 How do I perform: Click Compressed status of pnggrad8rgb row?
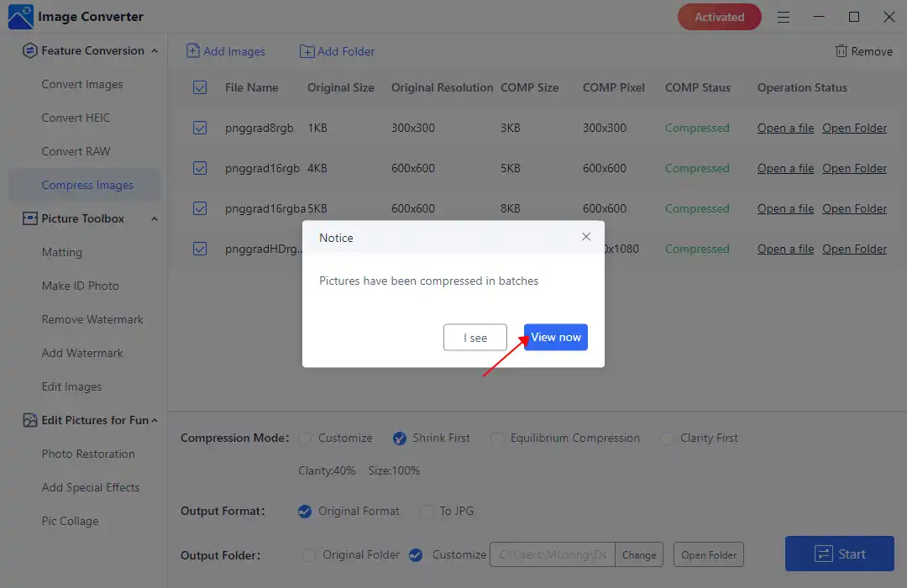[697, 128]
